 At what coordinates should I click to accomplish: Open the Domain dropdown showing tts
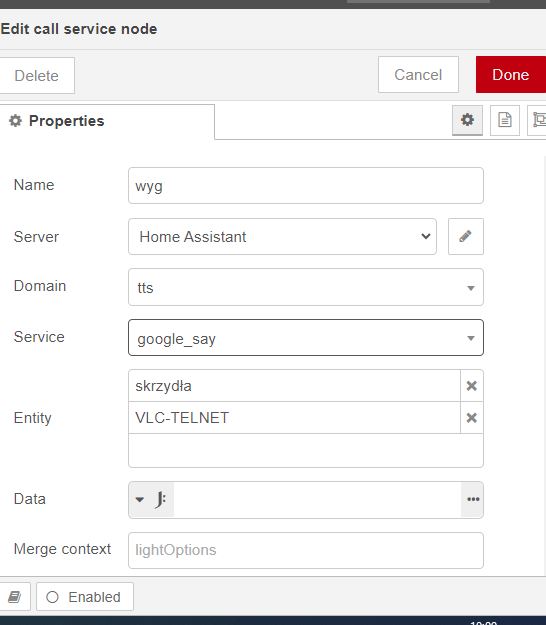click(306, 287)
